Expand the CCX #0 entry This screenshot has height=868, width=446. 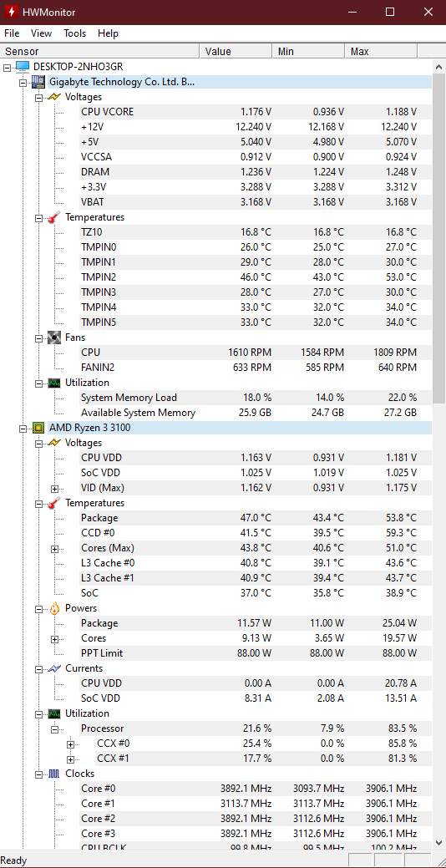[70, 744]
